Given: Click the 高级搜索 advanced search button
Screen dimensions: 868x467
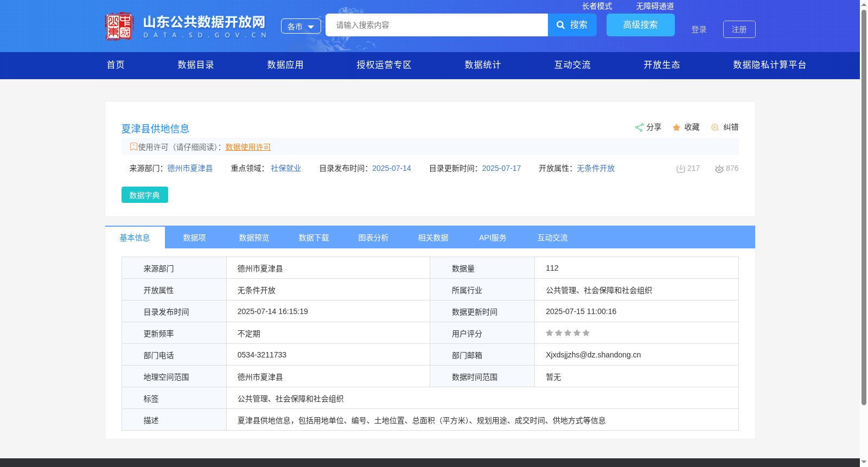Looking at the screenshot, I should 641,25.
